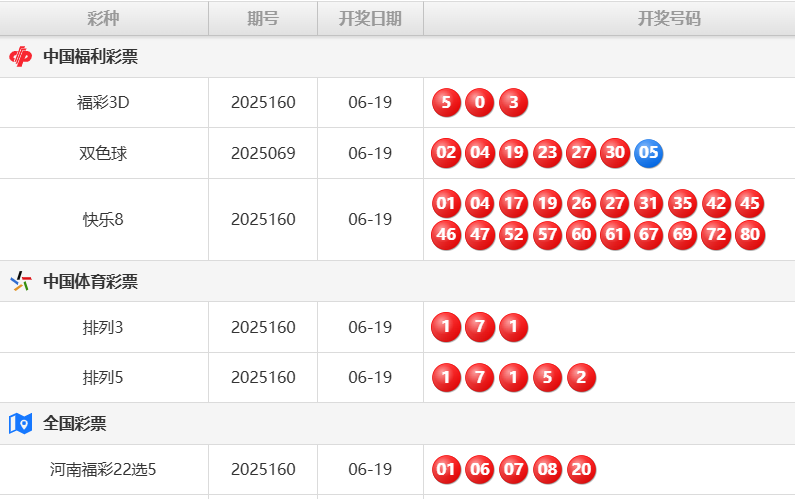Open the 排列5 lottery link
The image size is (795, 499).
click(103, 377)
